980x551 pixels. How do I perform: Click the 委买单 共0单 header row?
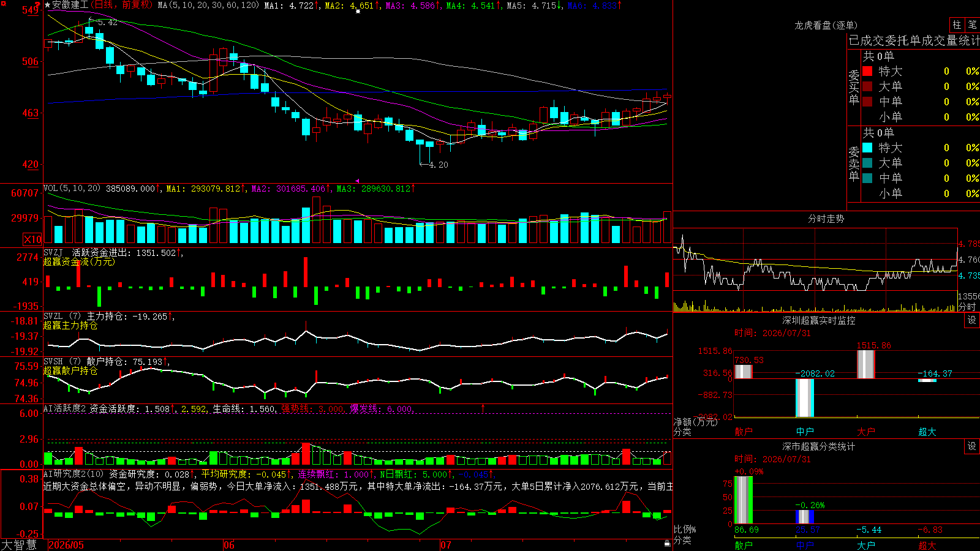(x=878, y=56)
